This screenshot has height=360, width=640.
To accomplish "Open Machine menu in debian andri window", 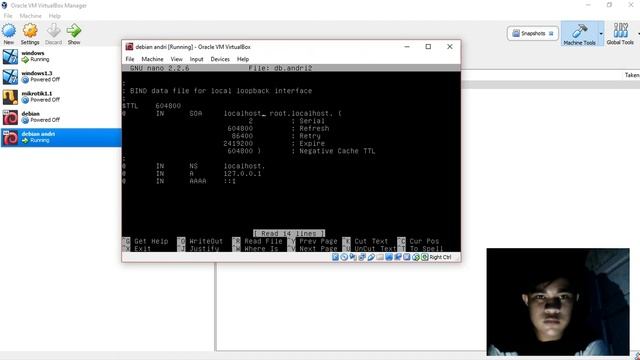I will (x=152, y=59).
